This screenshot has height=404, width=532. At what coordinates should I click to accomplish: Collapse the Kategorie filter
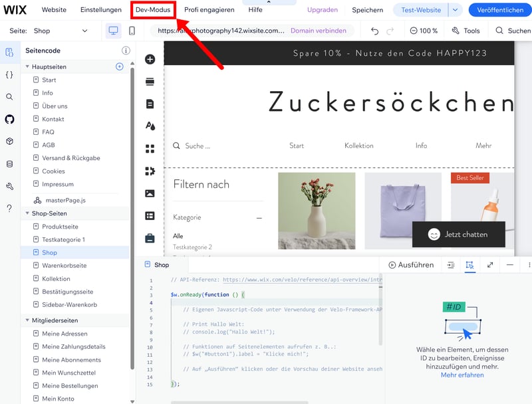click(259, 218)
